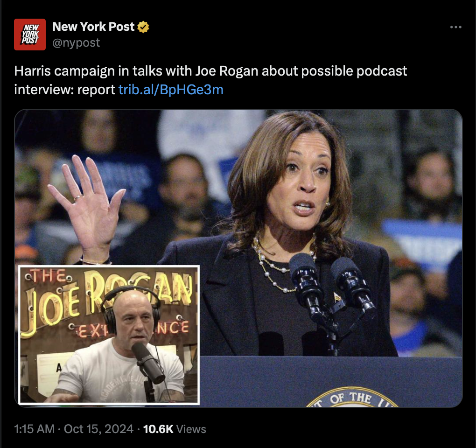Open the New York Post profile avatar
Screen dimensions: 476x448
point(30,34)
